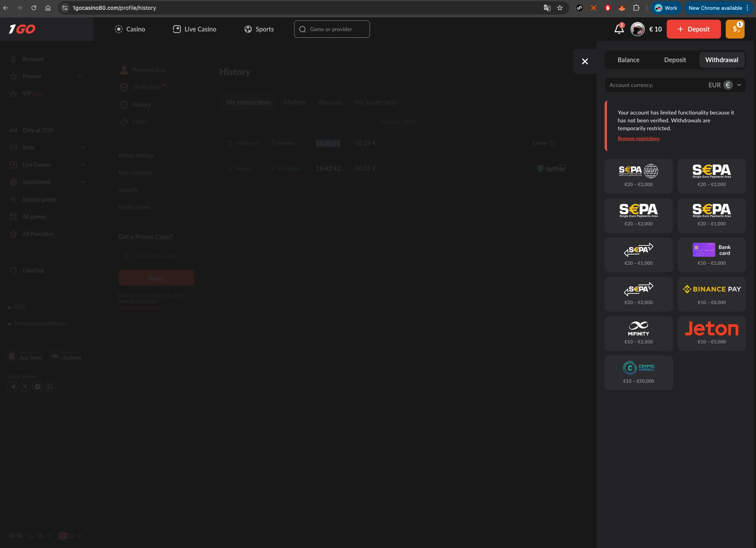Screen dimensions: 756x548
Task: Switch to the Deposit tab in panel
Action: 675,60
